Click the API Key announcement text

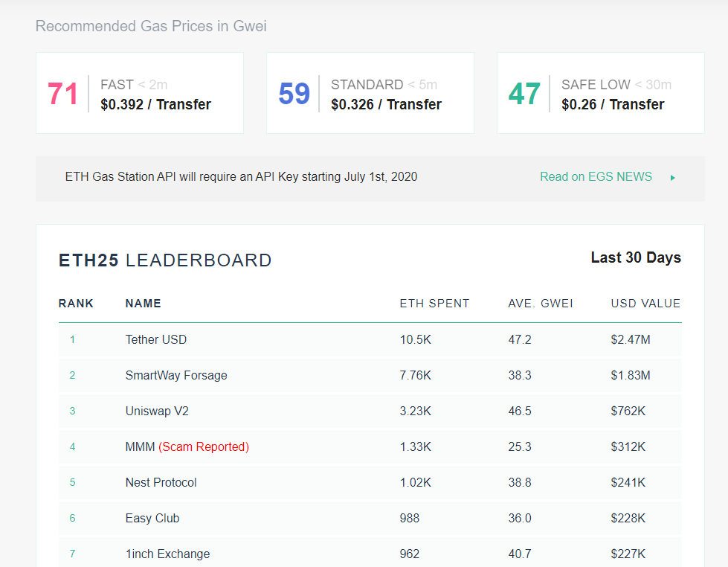[241, 176]
